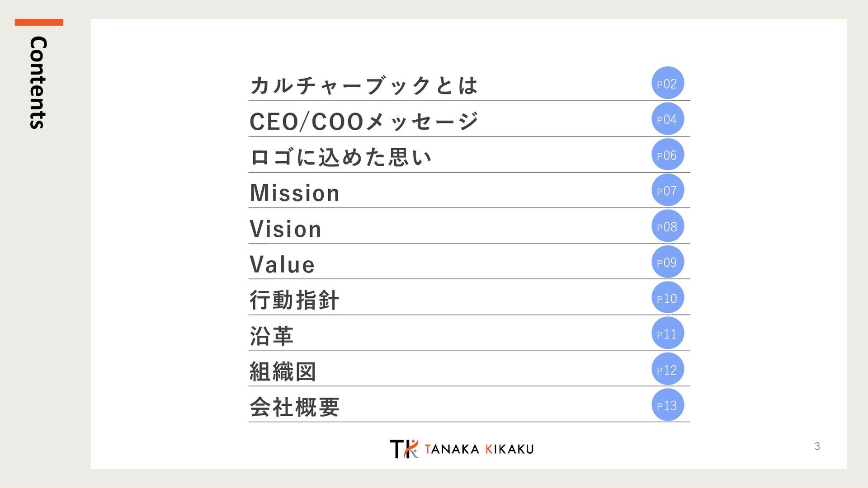Screen dimensions: 868x488
Task: Open the カルチャーブックとは entry
Action: pyautogui.click(x=364, y=85)
